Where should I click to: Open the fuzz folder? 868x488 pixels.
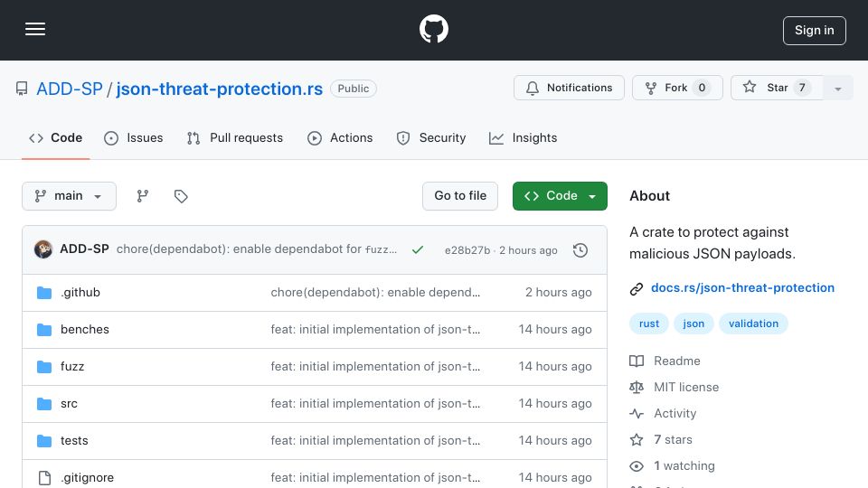point(72,366)
